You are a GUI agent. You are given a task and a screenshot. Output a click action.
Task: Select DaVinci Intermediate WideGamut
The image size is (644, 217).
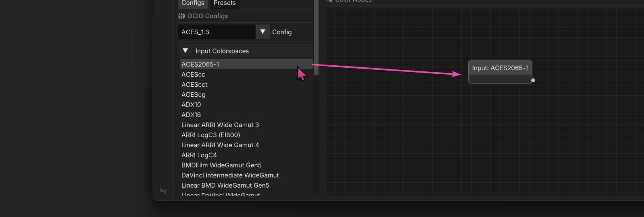point(230,175)
